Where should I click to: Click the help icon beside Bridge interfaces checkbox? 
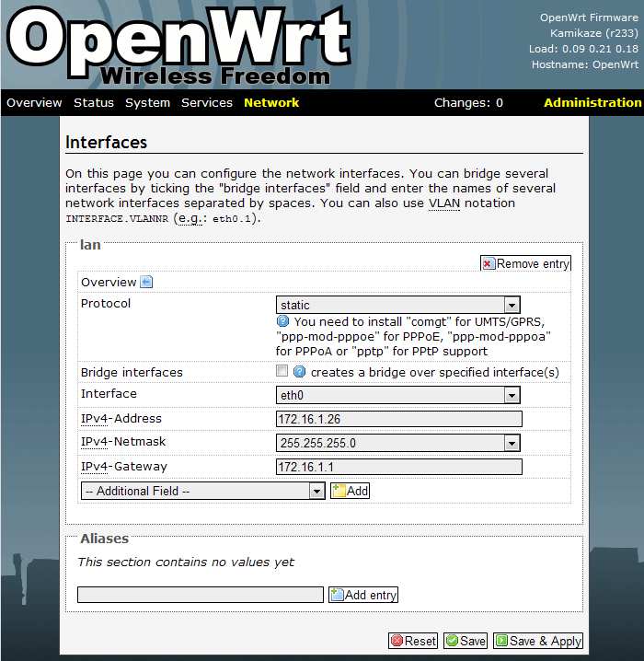299,371
